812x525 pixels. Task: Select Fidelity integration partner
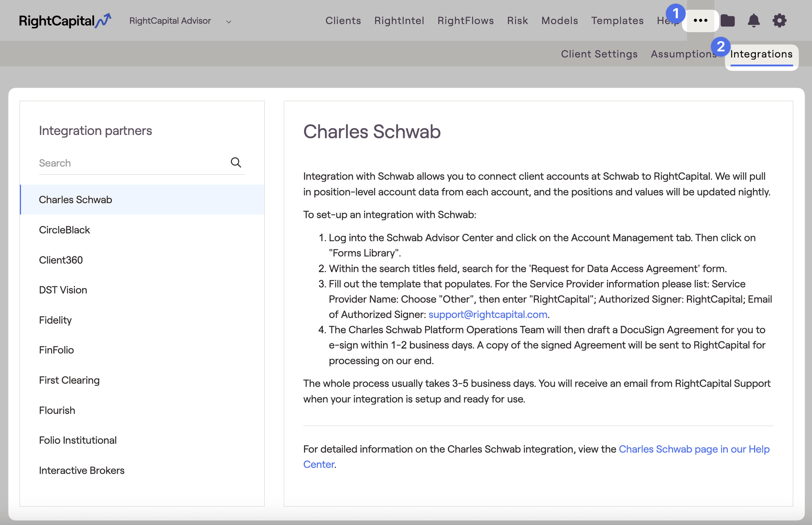[142, 320]
